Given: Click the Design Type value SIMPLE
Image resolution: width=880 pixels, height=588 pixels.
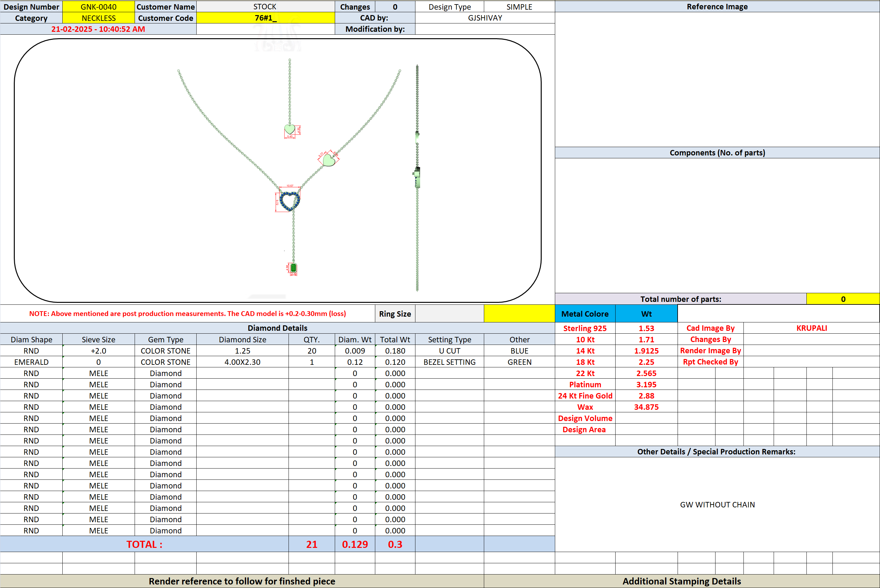Looking at the screenshot, I should tap(519, 6).
